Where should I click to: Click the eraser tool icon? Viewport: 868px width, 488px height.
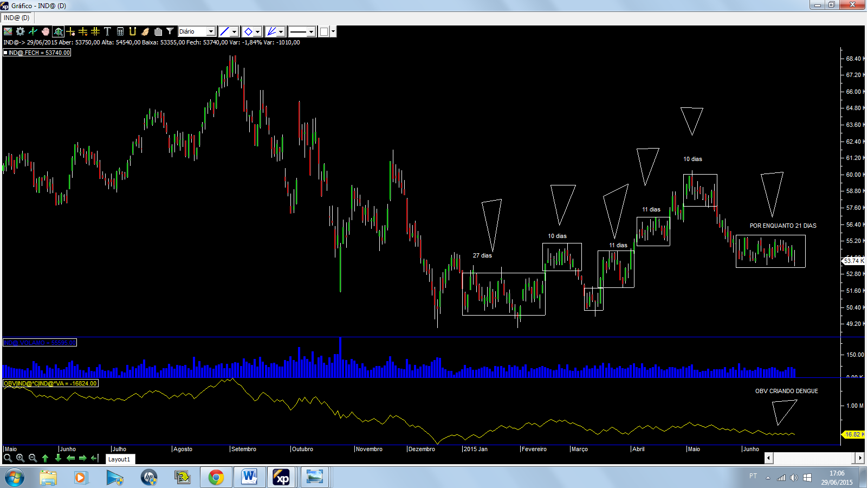[x=145, y=31]
